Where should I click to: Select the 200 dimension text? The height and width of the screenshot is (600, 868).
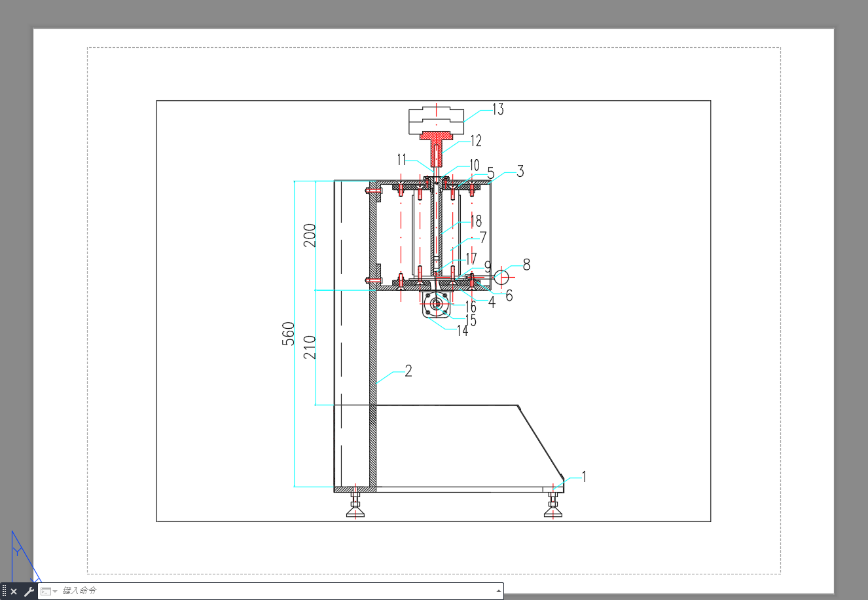click(x=310, y=235)
